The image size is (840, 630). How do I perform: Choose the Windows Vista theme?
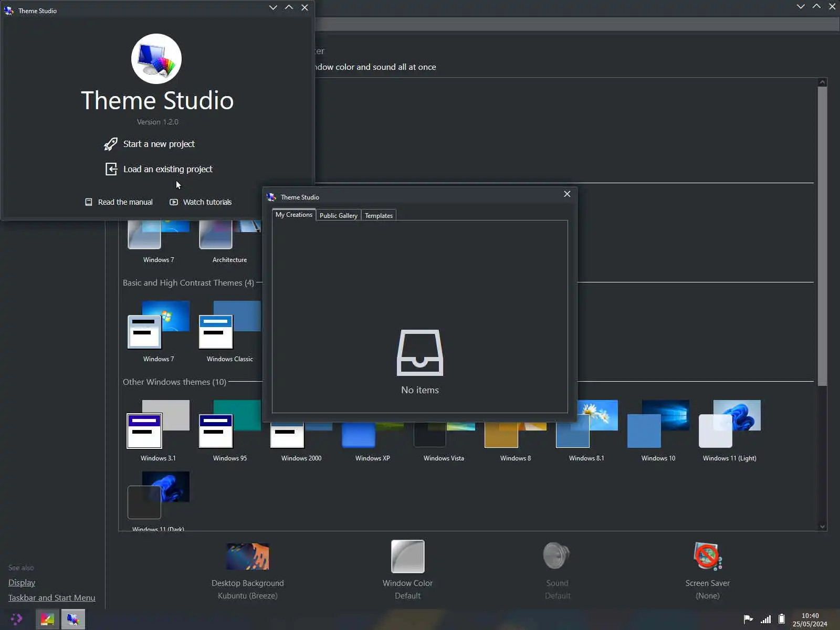[444, 443]
